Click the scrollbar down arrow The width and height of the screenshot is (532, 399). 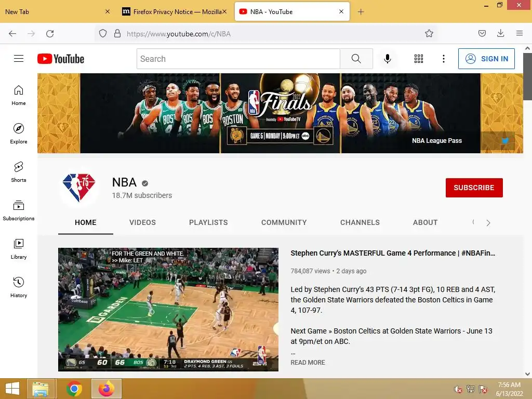(x=527, y=374)
